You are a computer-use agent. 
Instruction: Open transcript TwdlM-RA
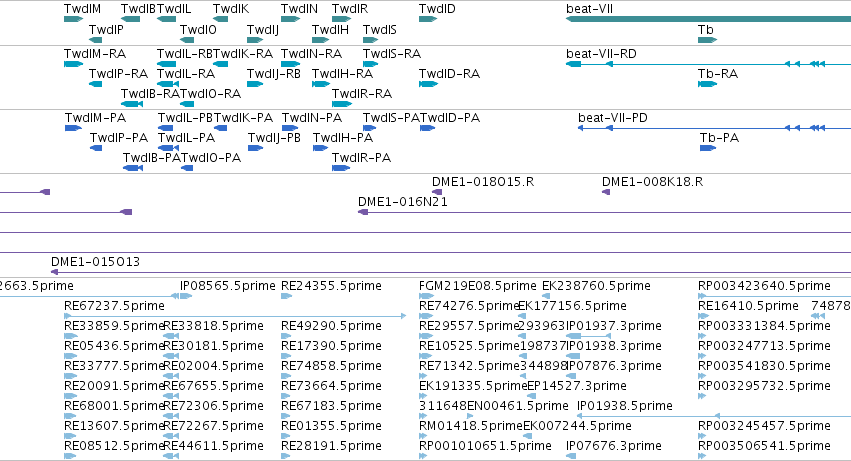coord(95,54)
